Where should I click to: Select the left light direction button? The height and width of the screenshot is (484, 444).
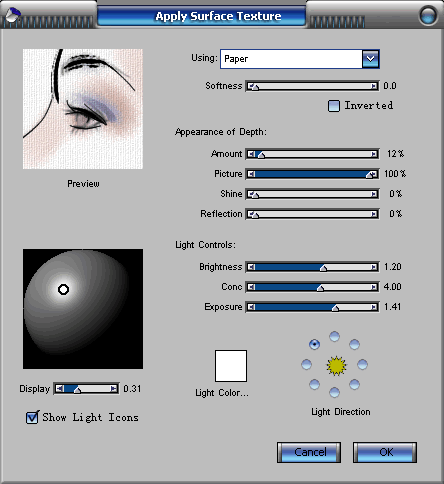coord(306,364)
